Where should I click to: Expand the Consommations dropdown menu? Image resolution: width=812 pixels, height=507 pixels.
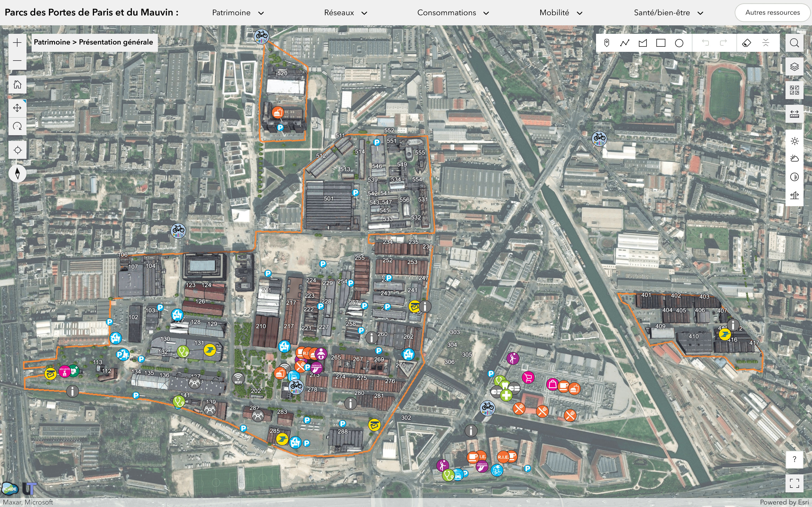453,13
